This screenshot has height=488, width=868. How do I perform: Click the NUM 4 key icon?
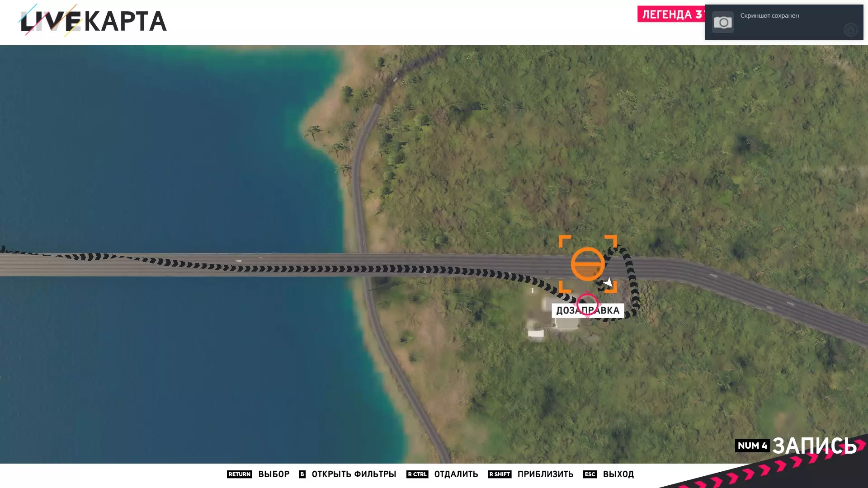pyautogui.click(x=752, y=446)
